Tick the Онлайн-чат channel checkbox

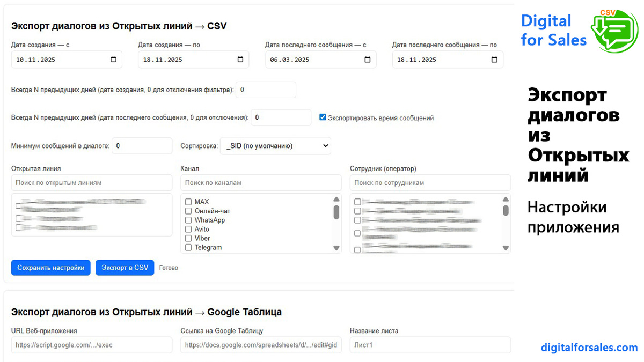pyautogui.click(x=188, y=211)
